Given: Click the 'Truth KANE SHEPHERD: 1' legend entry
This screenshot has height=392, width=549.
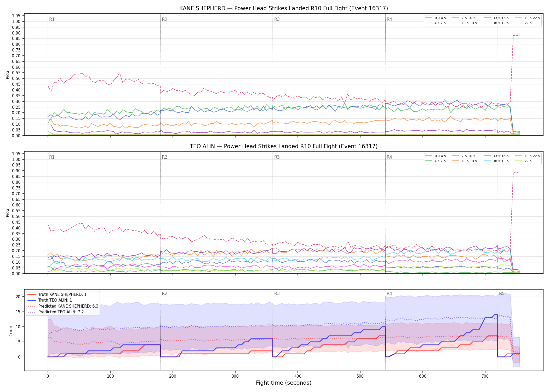Looking at the screenshot, I should click(57, 295).
